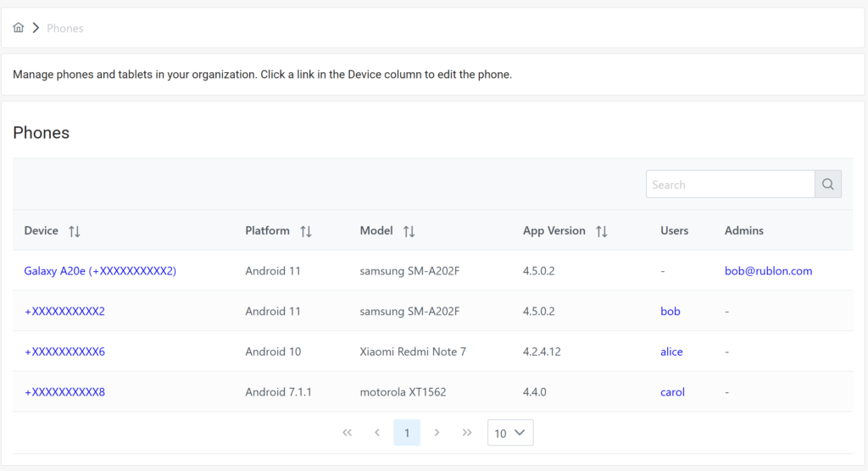This screenshot has height=471, width=868.
Task: Go to first page double-chevron
Action: coord(347,433)
